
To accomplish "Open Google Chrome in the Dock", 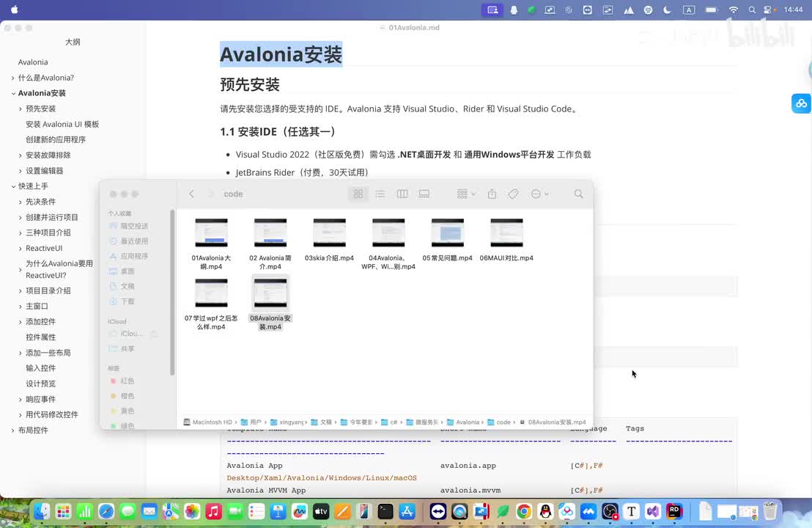I will [x=524, y=512].
